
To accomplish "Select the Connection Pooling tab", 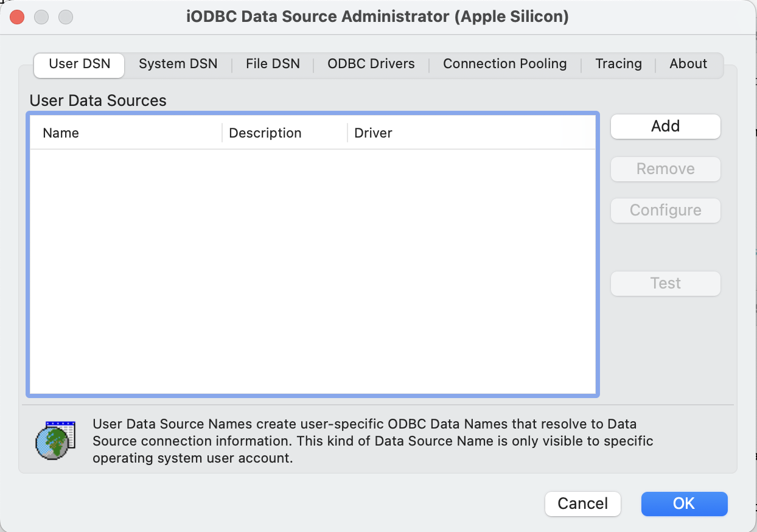I will click(x=504, y=64).
